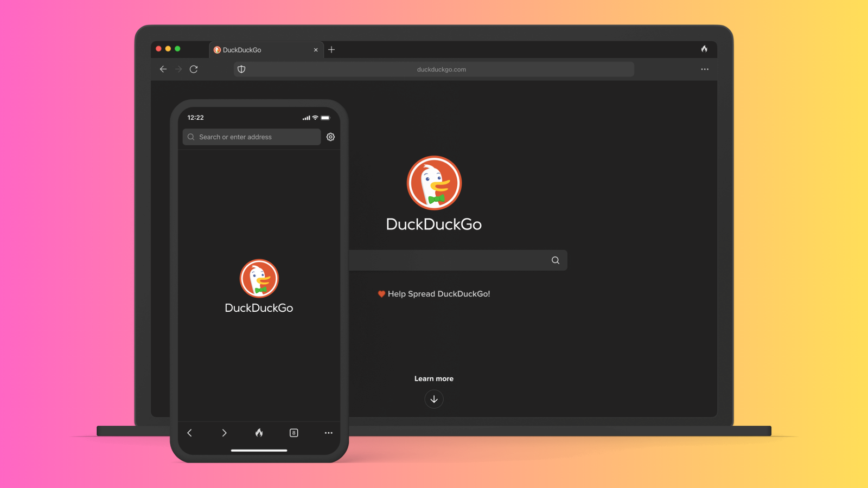
Task: Tap the back navigation arrow on phone
Action: click(189, 433)
